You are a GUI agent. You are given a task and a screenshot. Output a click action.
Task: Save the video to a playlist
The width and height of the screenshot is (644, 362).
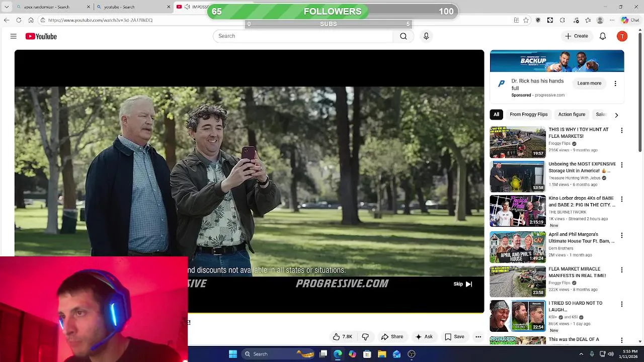(x=454, y=337)
